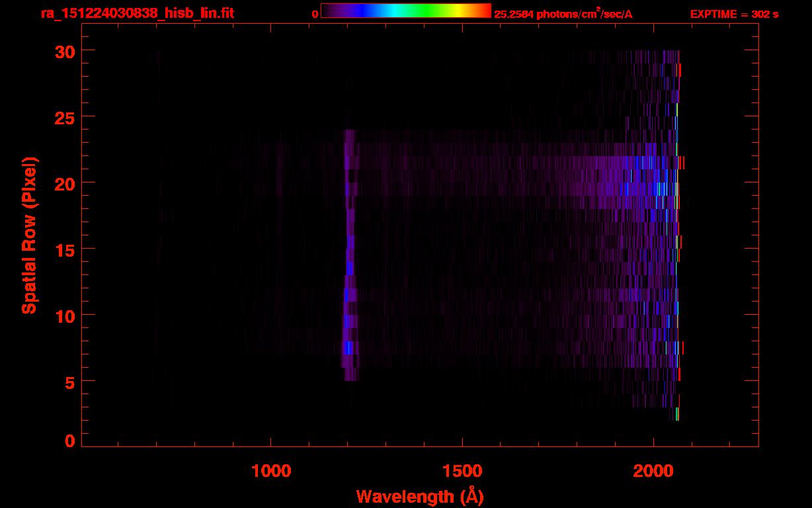Click the Spatial Row (Pixel) axis title
The height and width of the screenshot is (508, 812).
(x=30, y=235)
